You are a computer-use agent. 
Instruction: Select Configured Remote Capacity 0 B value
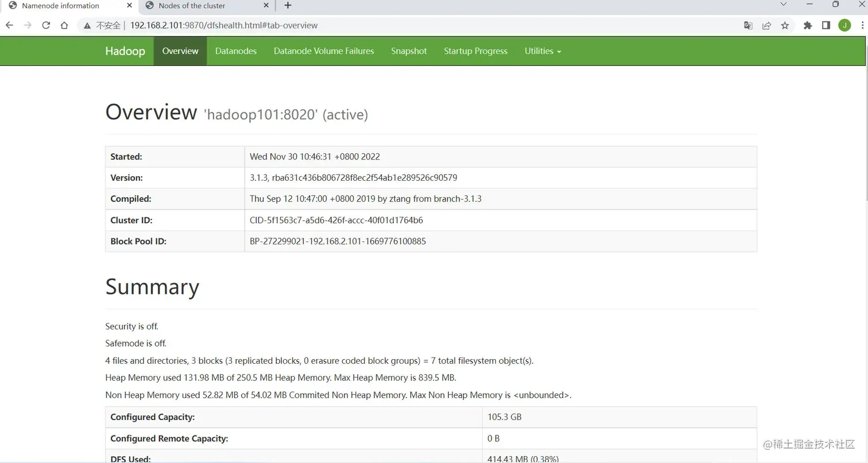pos(494,438)
